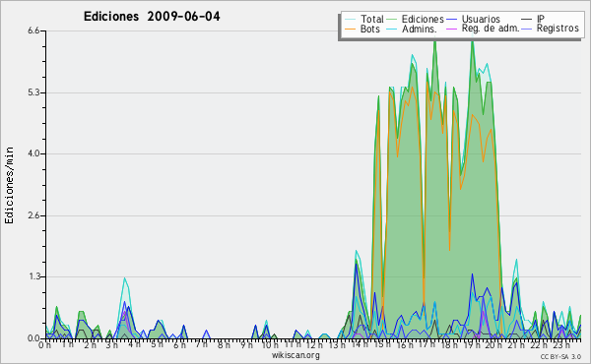Click the 'Reg. de adm.' legend label
Image resolution: width=591 pixels, height=364 pixels.
click(491, 29)
